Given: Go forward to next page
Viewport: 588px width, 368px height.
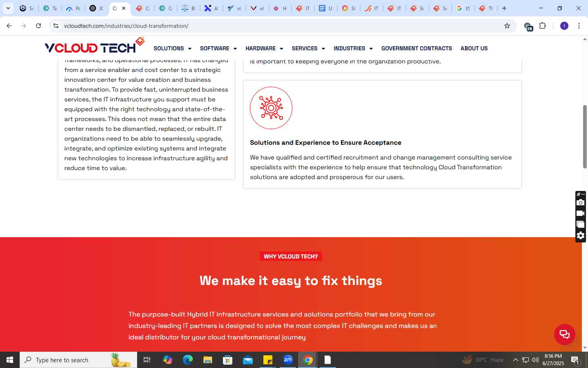Looking at the screenshot, I should (24, 26).
